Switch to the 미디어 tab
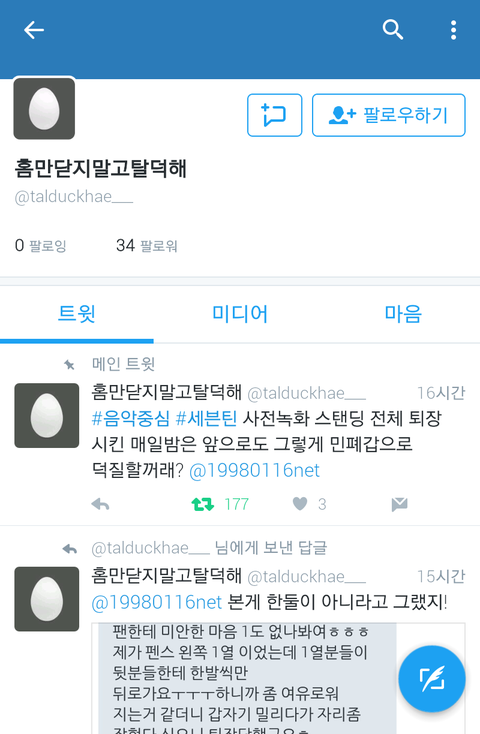The height and width of the screenshot is (734, 480). [240, 314]
